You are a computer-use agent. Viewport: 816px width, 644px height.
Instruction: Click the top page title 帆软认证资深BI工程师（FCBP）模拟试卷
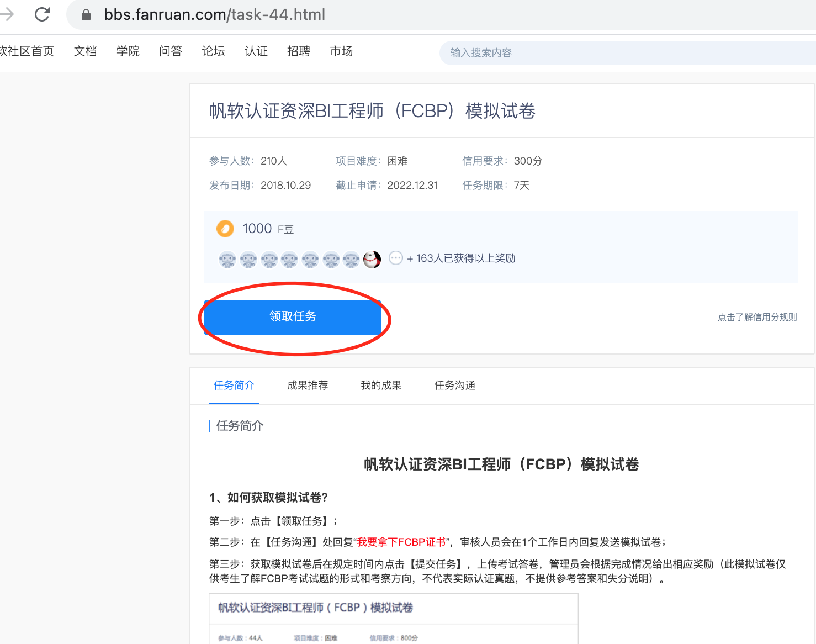[x=373, y=111]
